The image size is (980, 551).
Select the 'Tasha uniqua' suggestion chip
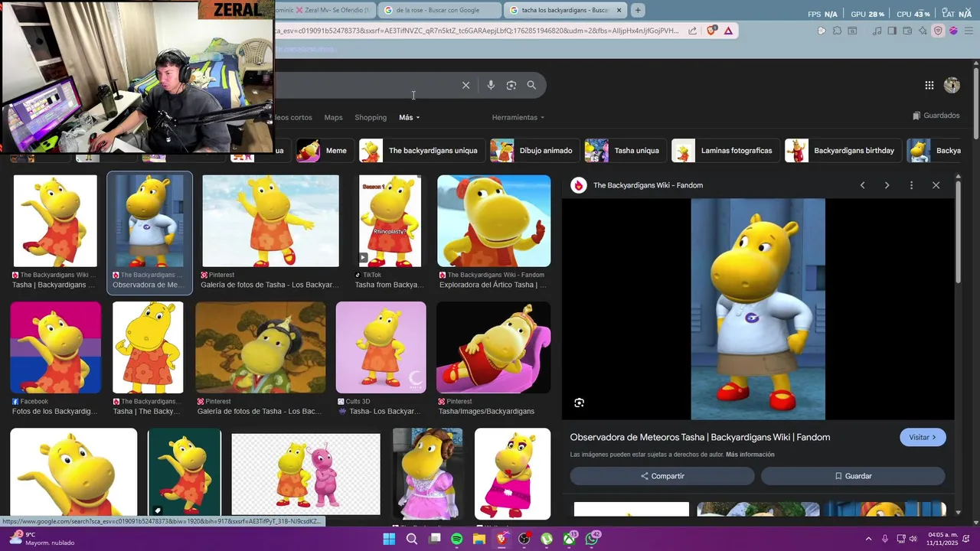click(625, 151)
